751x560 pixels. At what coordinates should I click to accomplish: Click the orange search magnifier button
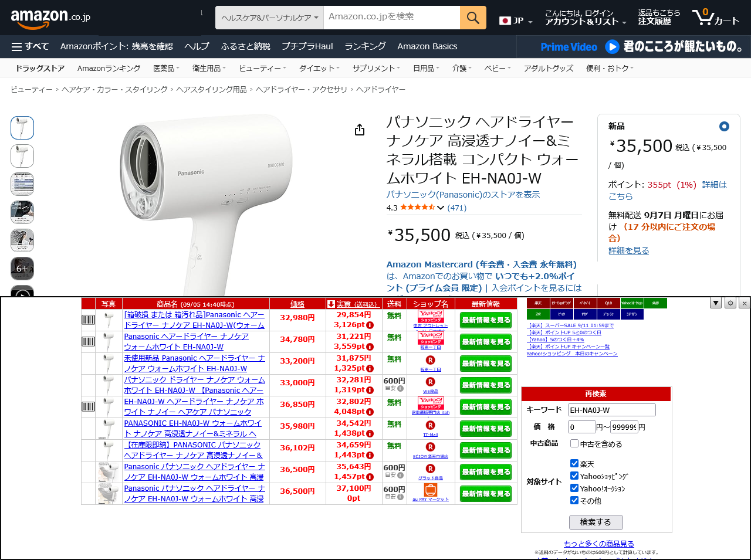[x=473, y=18]
